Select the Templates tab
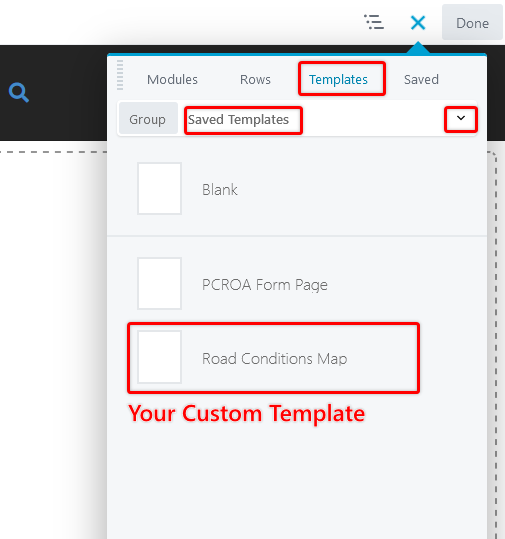The image size is (505, 539). point(338,79)
